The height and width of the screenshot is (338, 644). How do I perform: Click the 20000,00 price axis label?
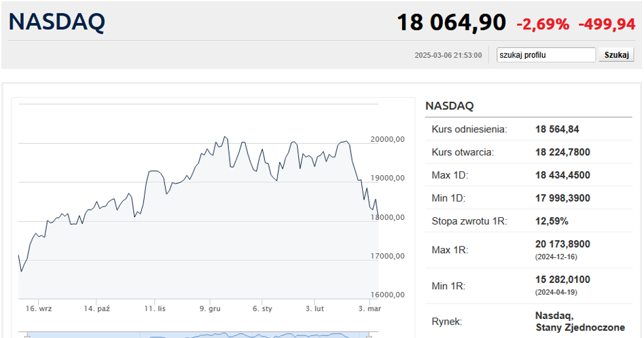387,139
